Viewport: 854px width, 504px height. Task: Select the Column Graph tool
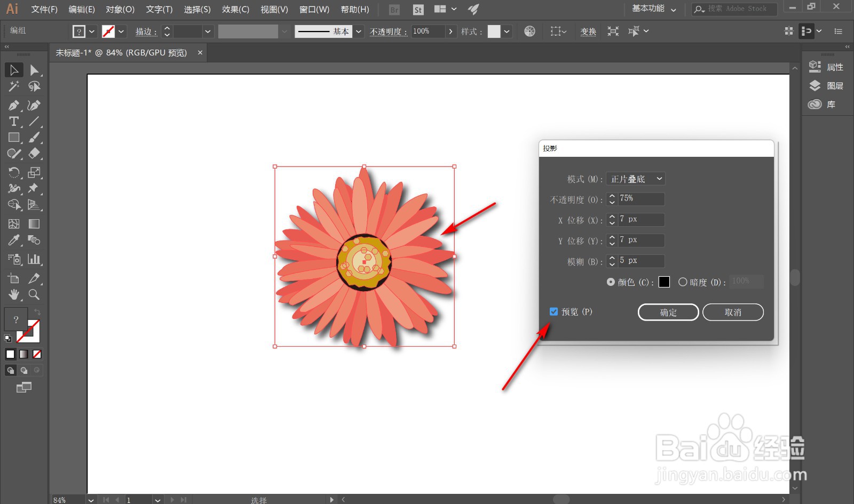coord(34,259)
